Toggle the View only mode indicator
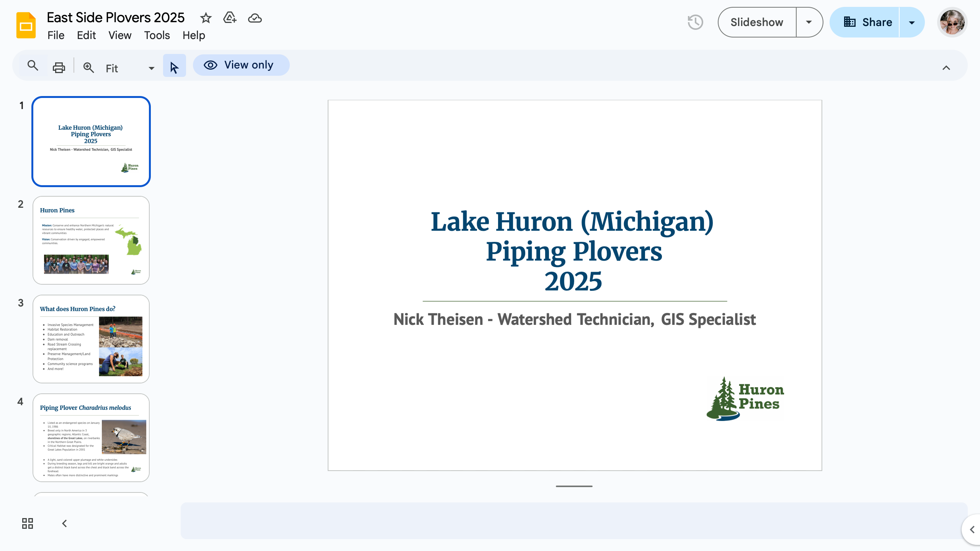The width and height of the screenshot is (980, 551). click(241, 65)
